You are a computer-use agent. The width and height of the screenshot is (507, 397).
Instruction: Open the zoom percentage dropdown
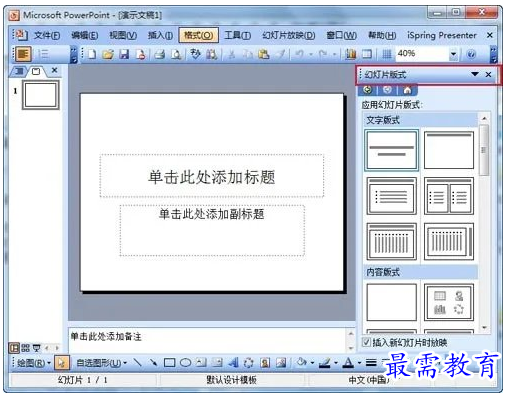coord(453,54)
